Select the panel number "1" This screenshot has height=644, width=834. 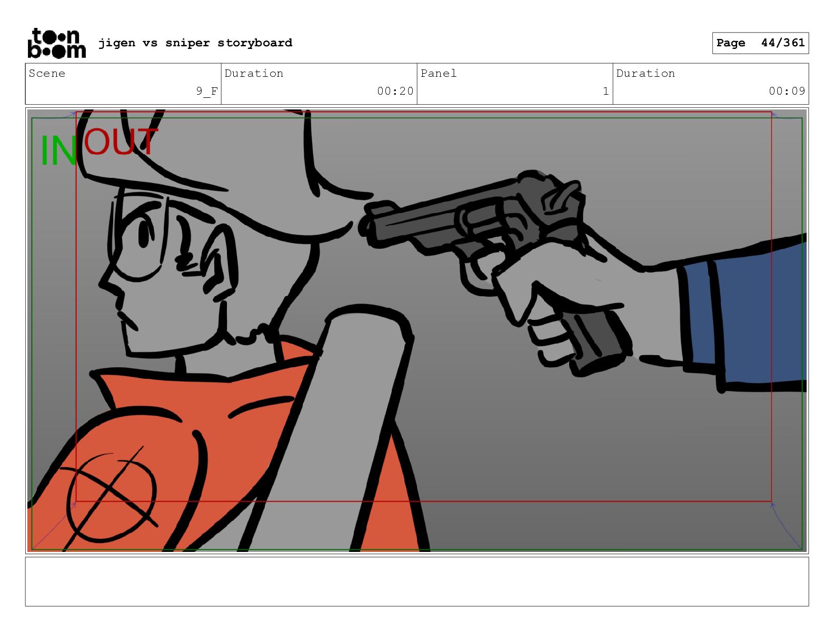[x=606, y=91]
